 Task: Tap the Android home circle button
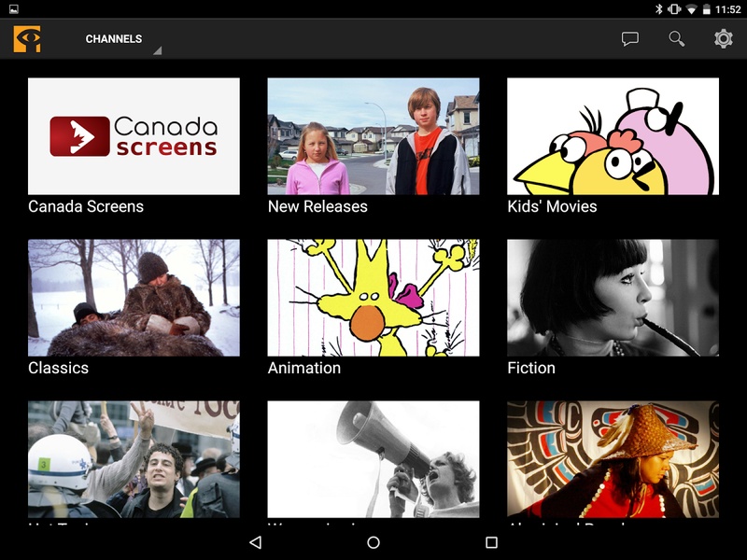coord(373,542)
